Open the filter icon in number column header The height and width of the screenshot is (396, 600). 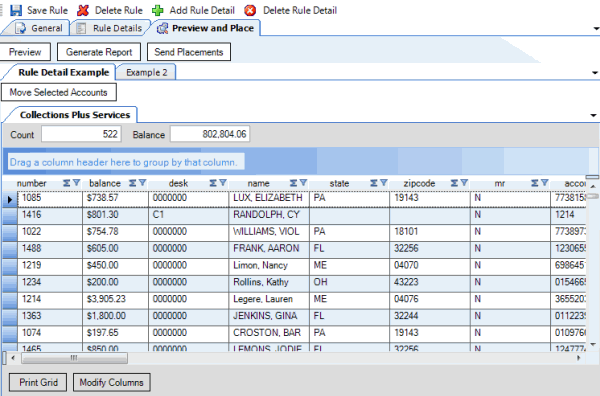point(76,183)
